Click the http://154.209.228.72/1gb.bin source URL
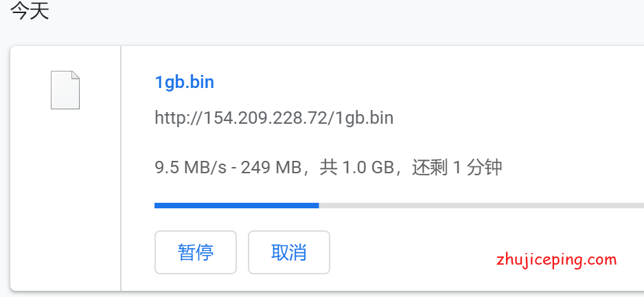The width and height of the screenshot is (644, 297). pyautogui.click(x=274, y=118)
